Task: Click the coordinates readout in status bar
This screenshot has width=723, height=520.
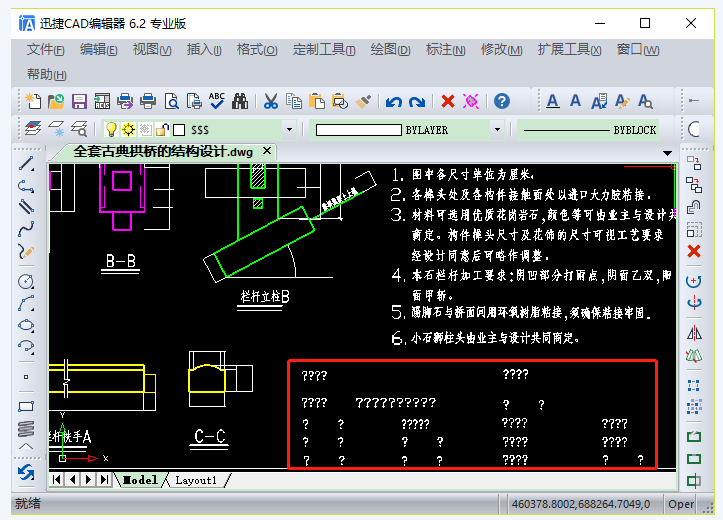Action: click(x=581, y=504)
